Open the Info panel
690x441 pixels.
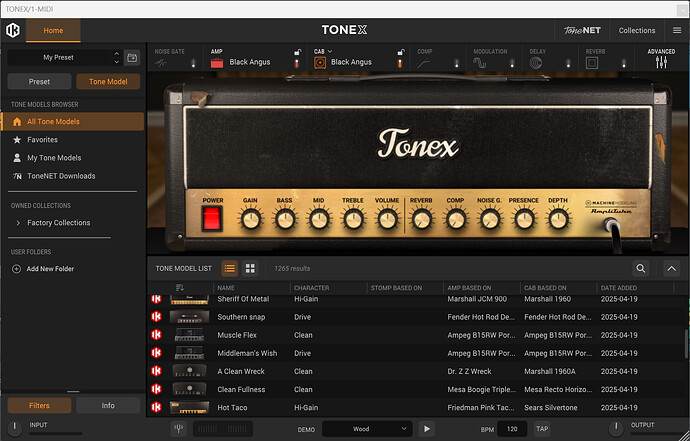[108, 405]
